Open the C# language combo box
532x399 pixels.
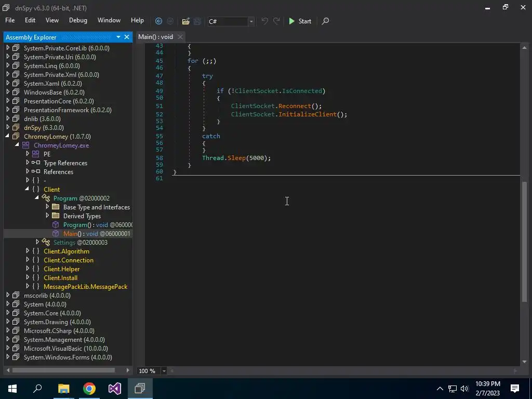(231, 21)
